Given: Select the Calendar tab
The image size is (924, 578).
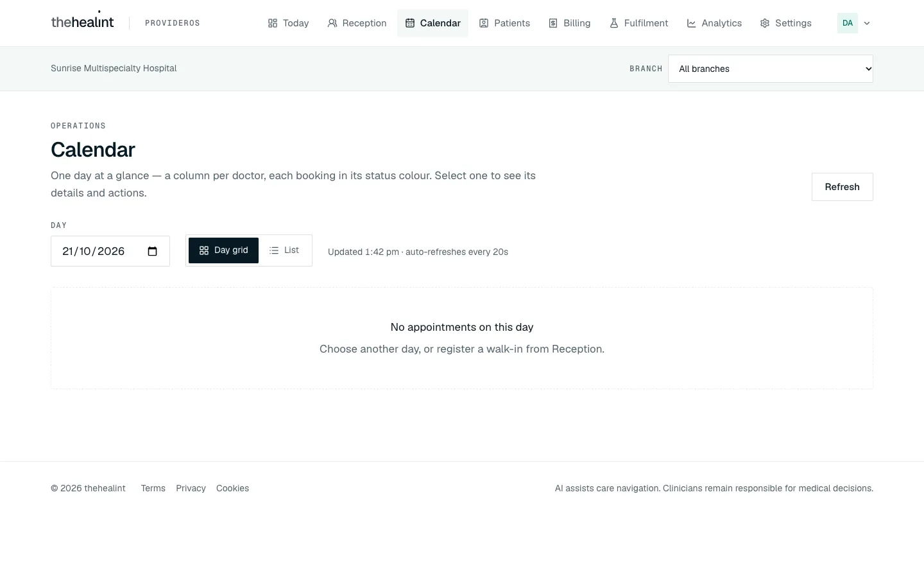Looking at the screenshot, I should 432,23.
